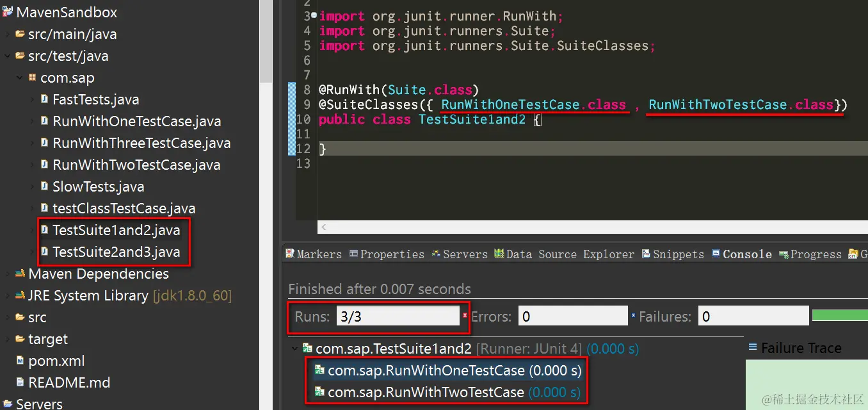
Task: Expand the JRE System Library node
Action: (x=7, y=295)
